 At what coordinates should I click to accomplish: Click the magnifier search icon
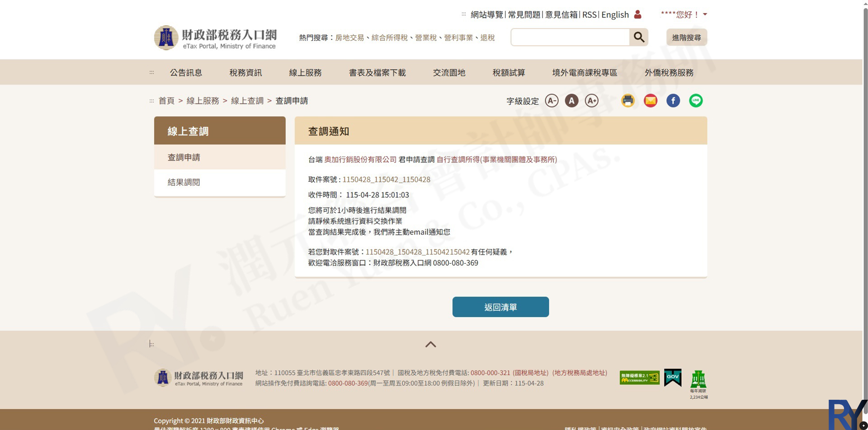pos(638,37)
